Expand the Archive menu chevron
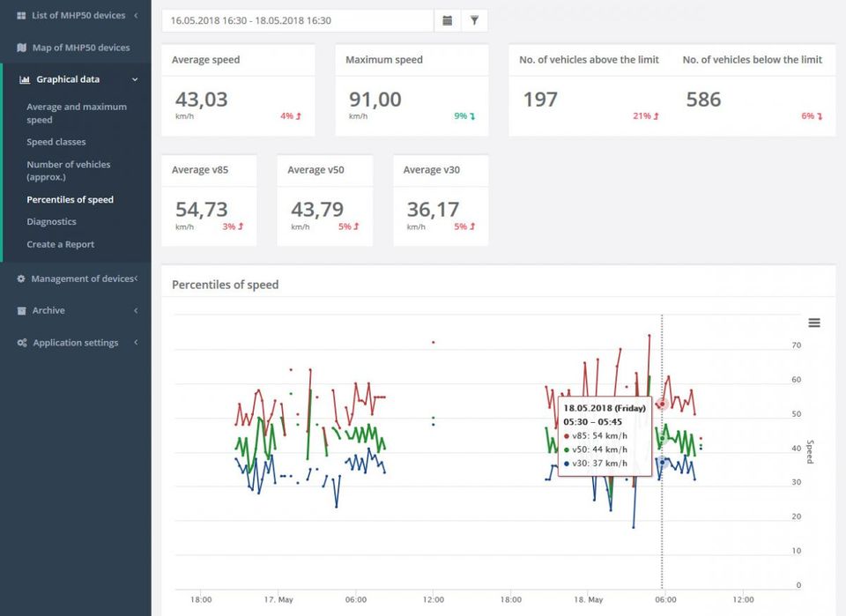 (x=136, y=311)
